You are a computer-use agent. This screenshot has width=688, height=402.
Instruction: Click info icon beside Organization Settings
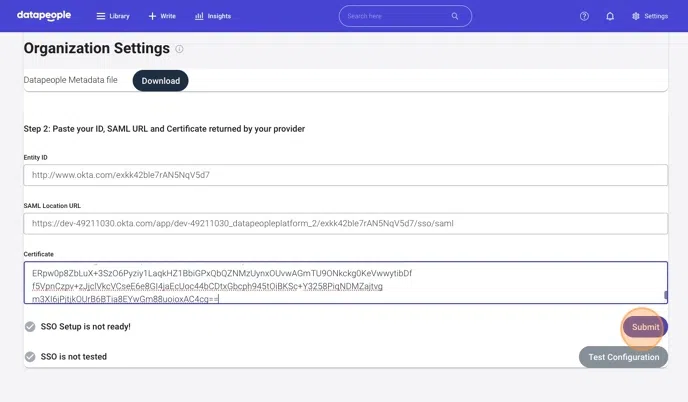[x=180, y=49]
